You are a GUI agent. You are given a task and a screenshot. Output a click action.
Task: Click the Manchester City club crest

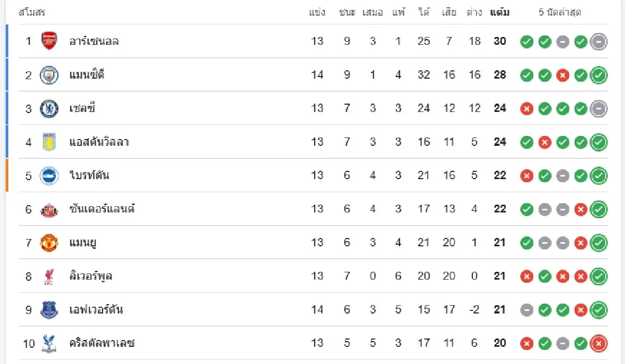tap(49, 75)
